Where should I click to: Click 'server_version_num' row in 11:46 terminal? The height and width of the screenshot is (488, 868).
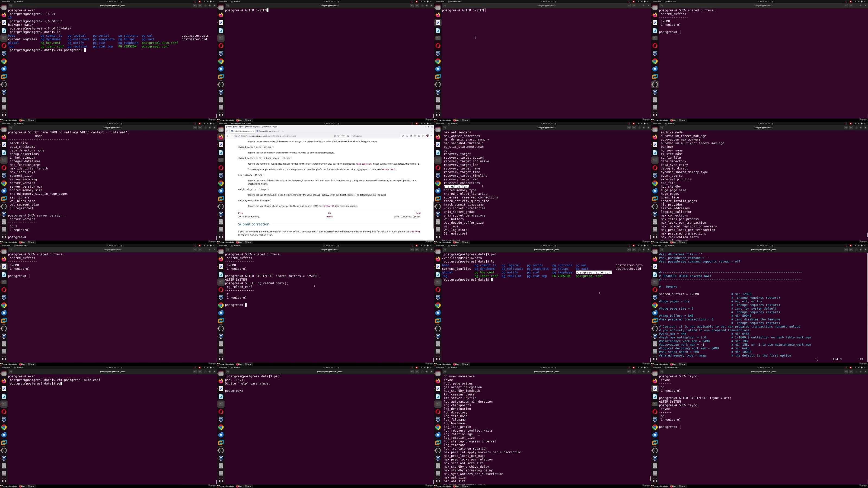pyautogui.click(x=26, y=187)
